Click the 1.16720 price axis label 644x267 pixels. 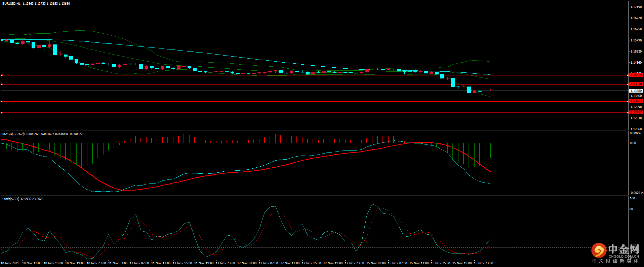636,18
